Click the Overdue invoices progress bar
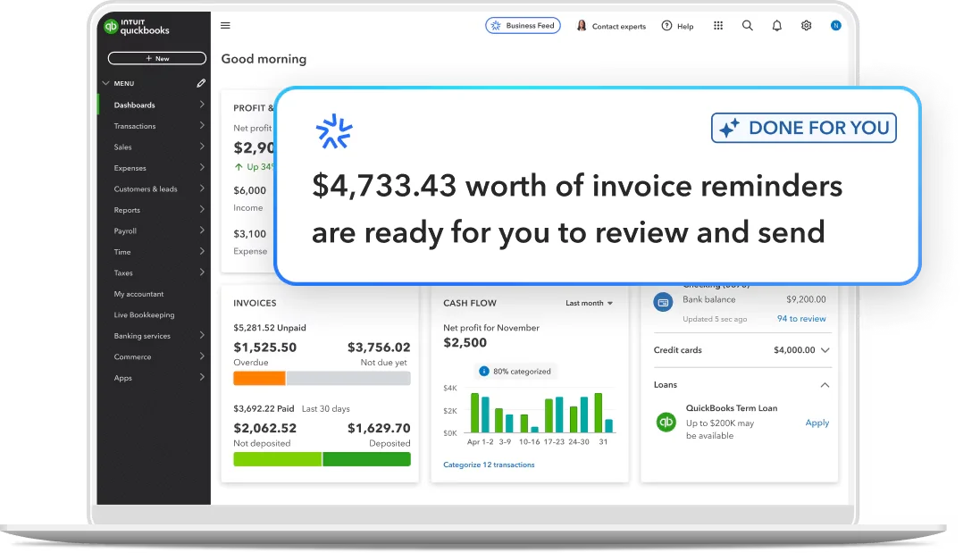980x553 pixels. point(259,377)
